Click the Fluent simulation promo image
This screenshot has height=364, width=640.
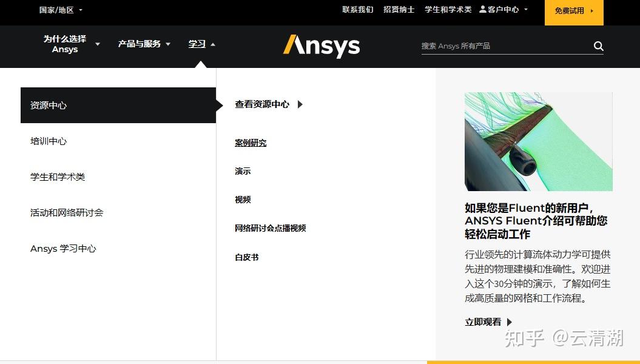point(538,141)
